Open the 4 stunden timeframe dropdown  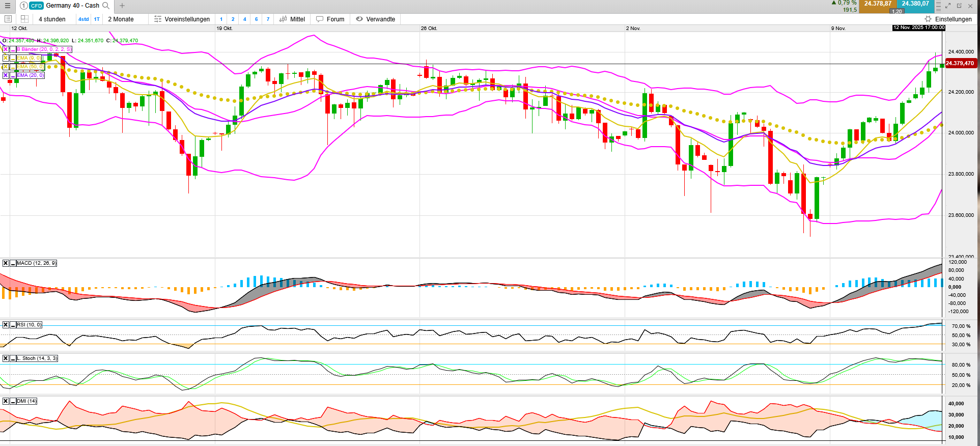[x=52, y=19]
